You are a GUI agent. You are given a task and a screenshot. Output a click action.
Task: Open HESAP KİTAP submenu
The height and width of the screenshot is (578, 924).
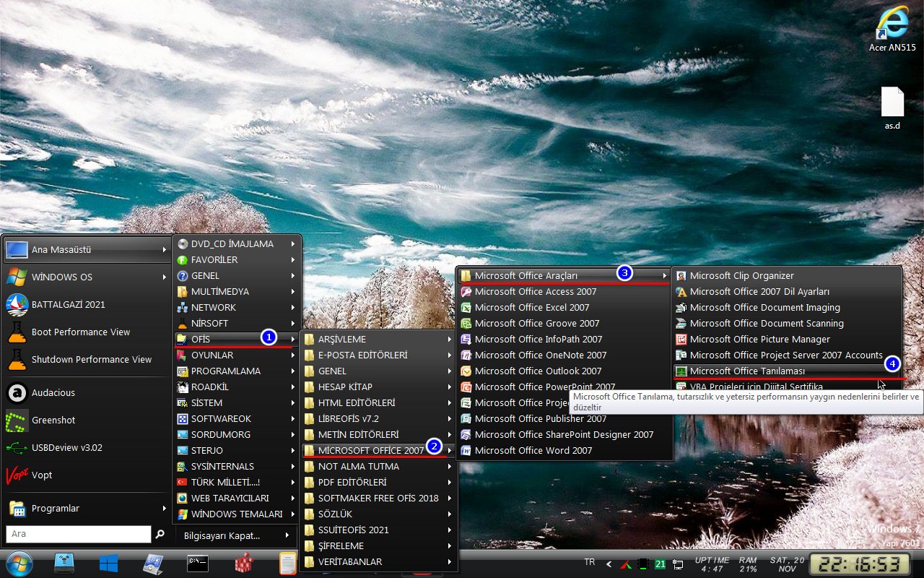tap(379, 387)
